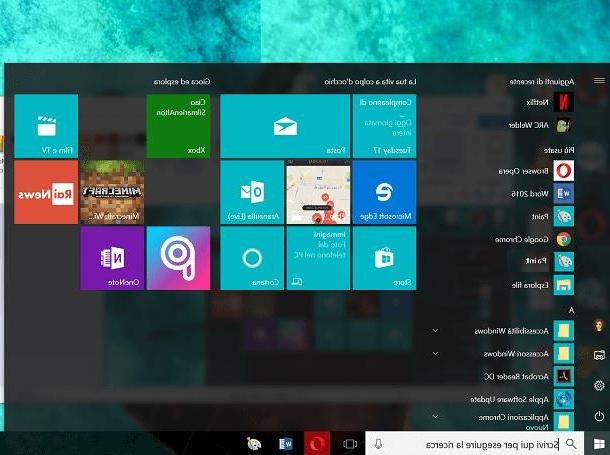Viewport: 610px width, 455px height.
Task: Open the Posta mail tile
Action: tap(285, 126)
